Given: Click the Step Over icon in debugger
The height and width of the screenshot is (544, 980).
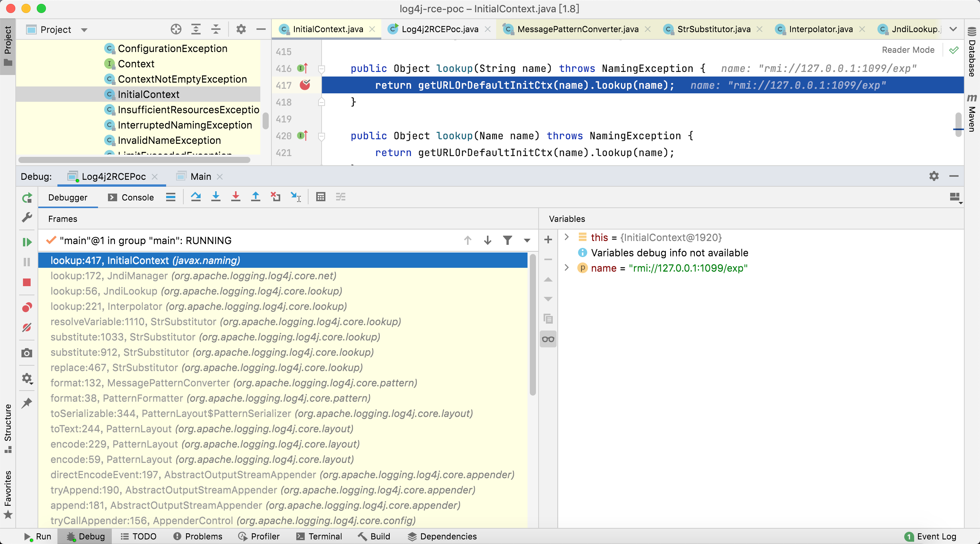Looking at the screenshot, I should tap(196, 197).
